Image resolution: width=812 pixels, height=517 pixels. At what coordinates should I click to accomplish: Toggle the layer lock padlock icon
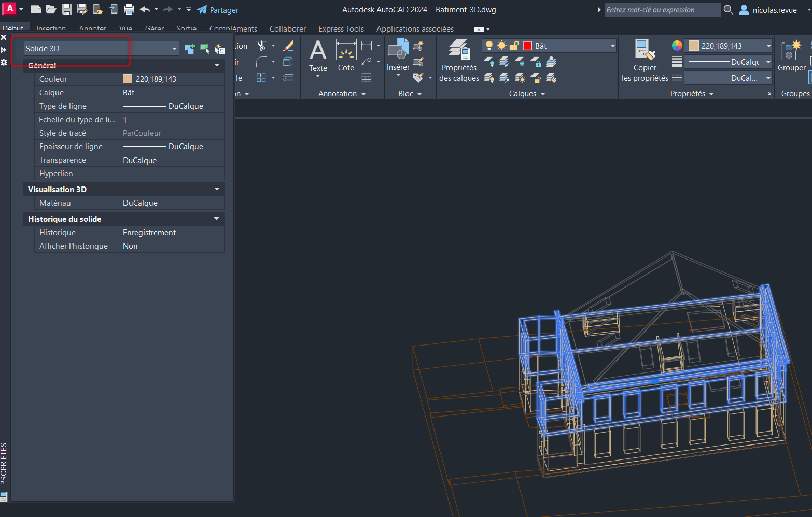pos(514,46)
